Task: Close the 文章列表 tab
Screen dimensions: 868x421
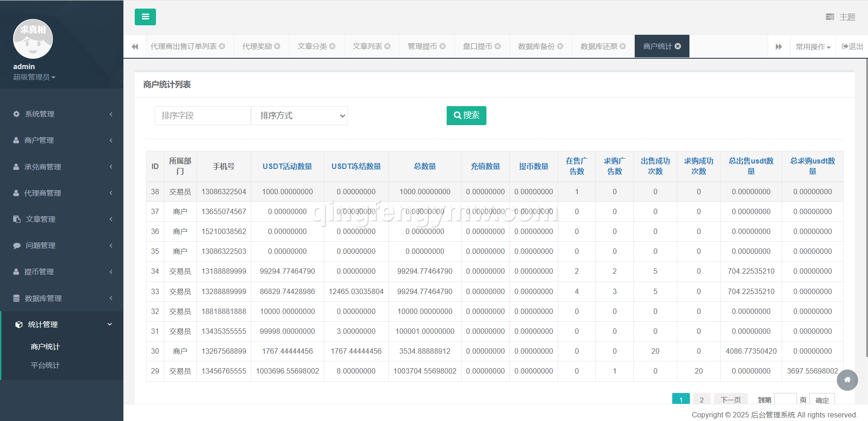Action: (387, 46)
